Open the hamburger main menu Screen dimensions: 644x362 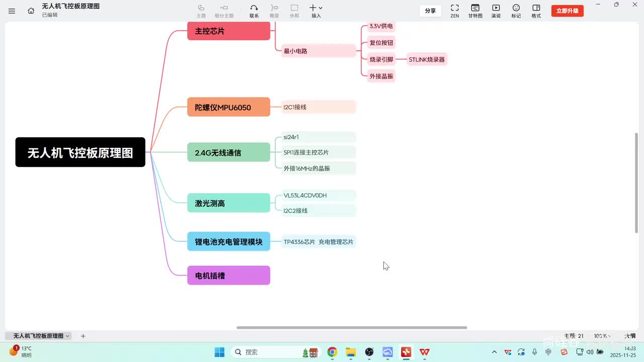click(12, 11)
